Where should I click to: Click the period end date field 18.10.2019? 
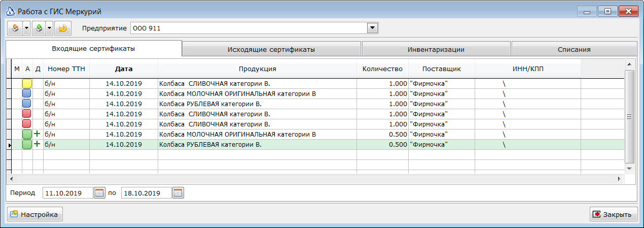(146, 193)
